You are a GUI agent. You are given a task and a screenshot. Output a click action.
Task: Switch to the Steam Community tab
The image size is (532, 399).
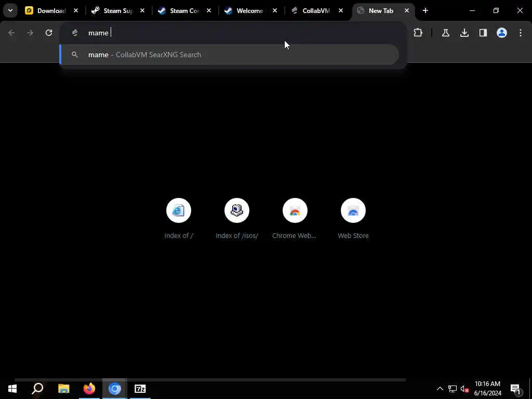[184, 10]
